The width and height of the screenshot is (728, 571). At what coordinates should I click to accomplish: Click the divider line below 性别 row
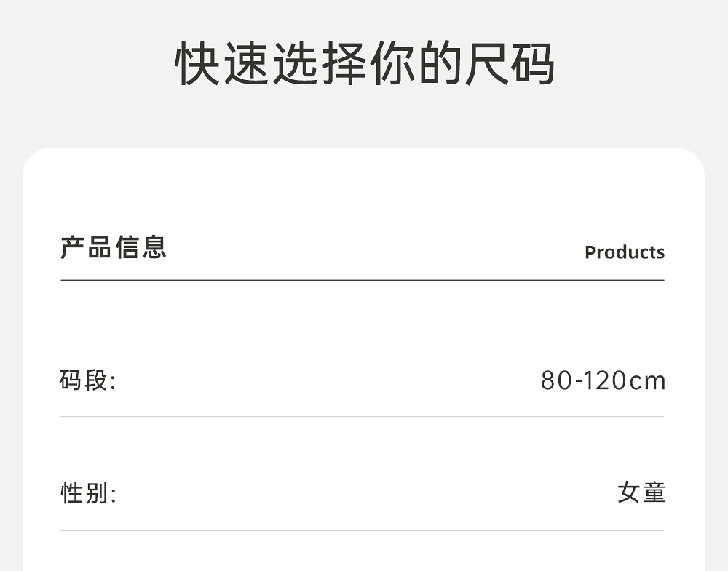(x=363, y=531)
